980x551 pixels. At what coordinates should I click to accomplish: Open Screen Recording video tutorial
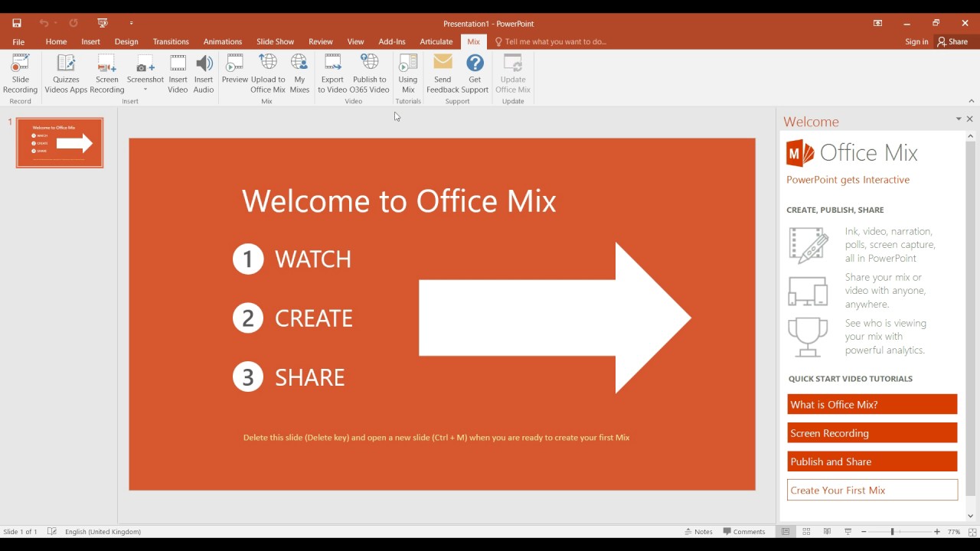coord(872,433)
